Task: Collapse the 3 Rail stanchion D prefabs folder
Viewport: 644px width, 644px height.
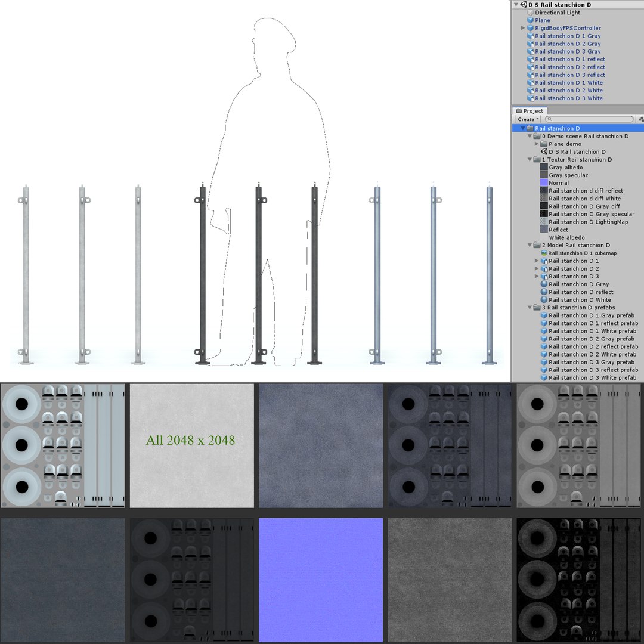Action: point(530,308)
